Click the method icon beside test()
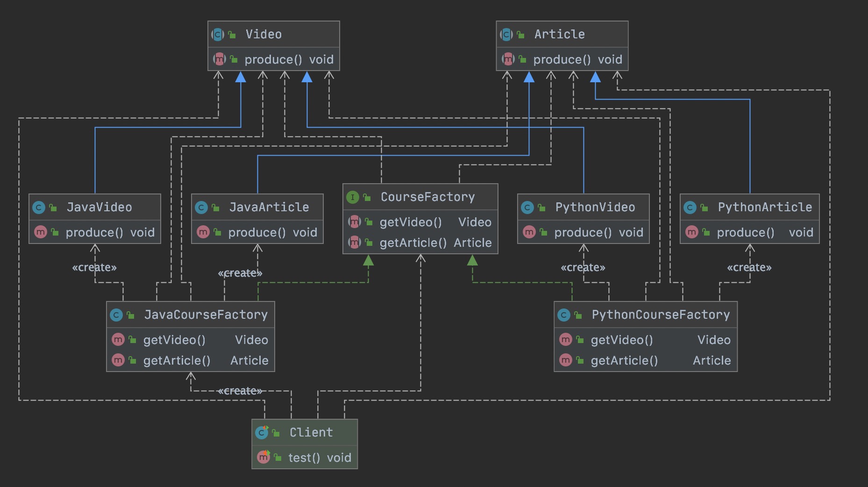 (263, 458)
